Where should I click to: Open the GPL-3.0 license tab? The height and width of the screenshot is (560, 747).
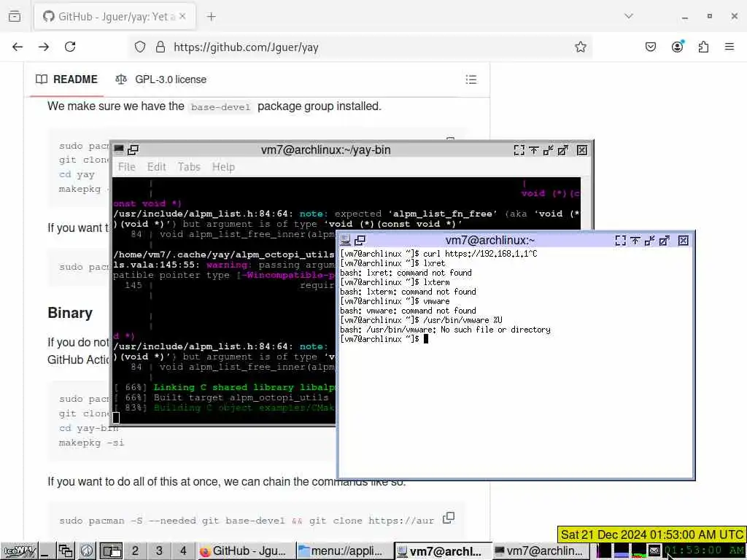click(161, 79)
